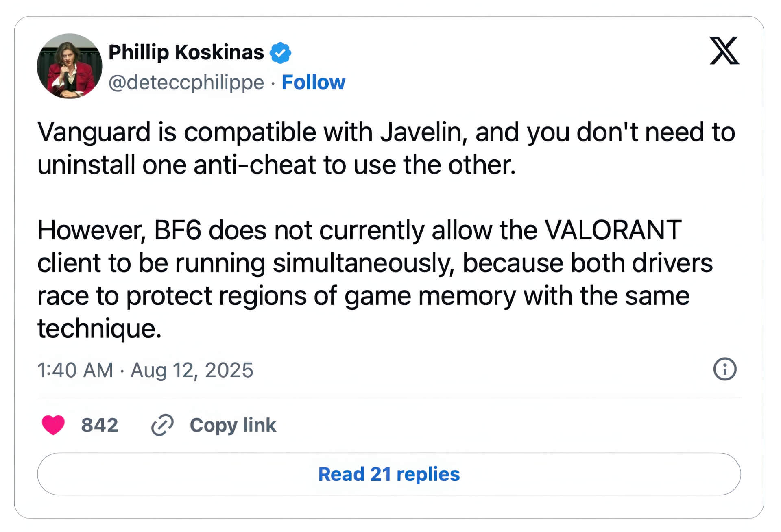The image size is (781, 532).
Task: Like the tweet with the heart icon
Action: (x=53, y=425)
